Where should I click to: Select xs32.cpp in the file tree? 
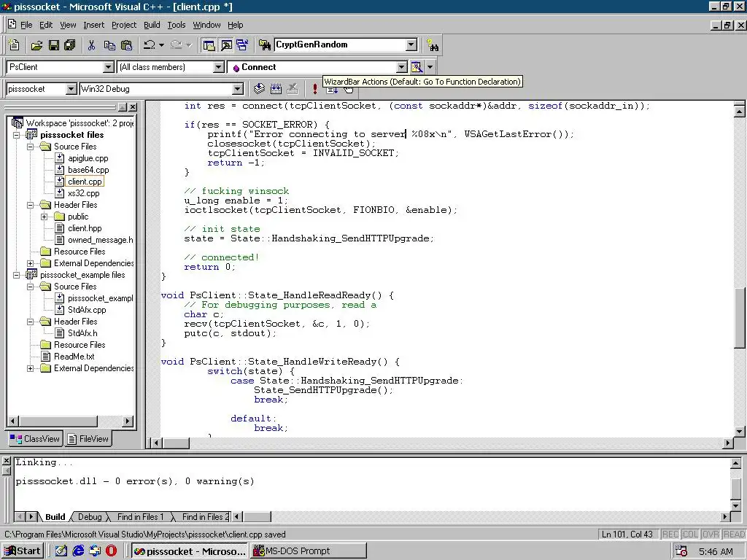pos(83,192)
